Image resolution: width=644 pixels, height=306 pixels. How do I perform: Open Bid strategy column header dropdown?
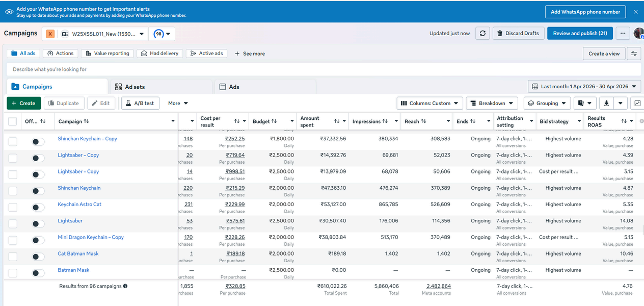pos(580,121)
